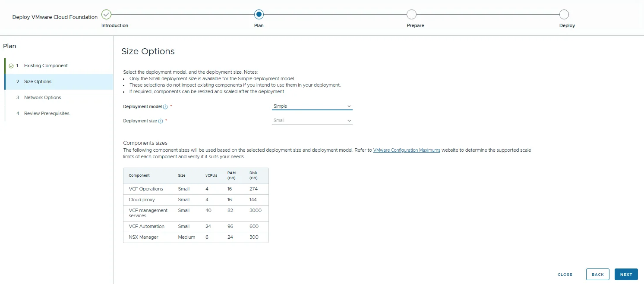Click the BACK button
Screen dimensions: 644x284
(x=598, y=275)
